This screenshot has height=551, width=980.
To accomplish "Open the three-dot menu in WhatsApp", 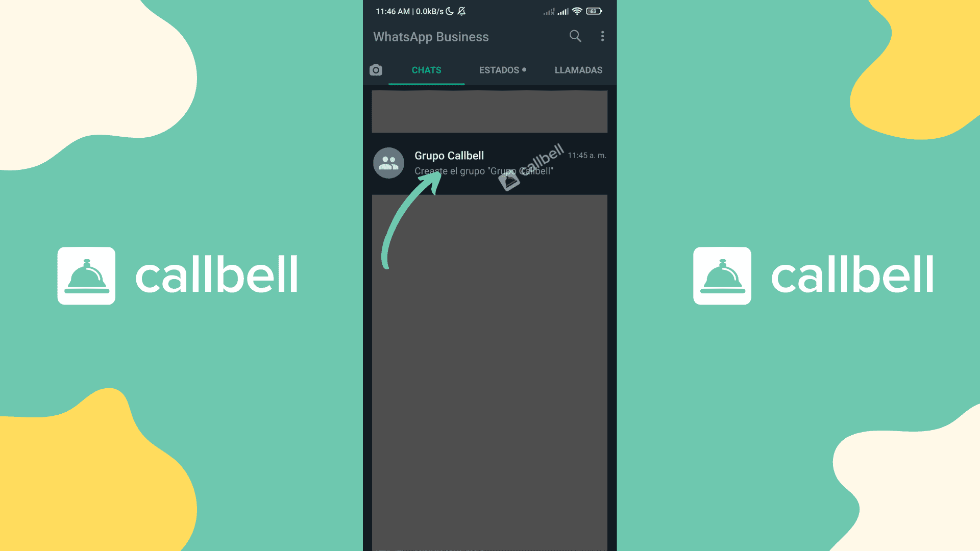I will [x=602, y=36].
